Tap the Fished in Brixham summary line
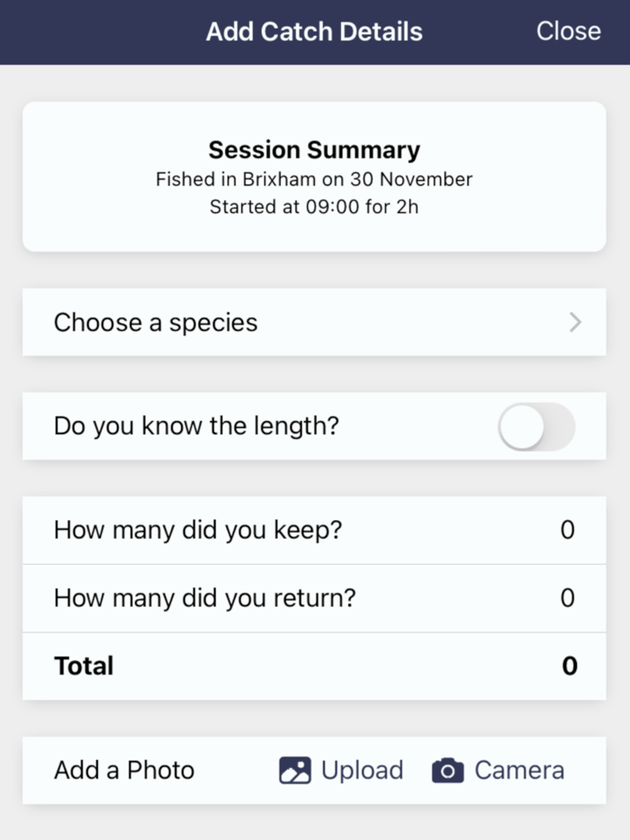630x840 pixels. click(314, 179)
